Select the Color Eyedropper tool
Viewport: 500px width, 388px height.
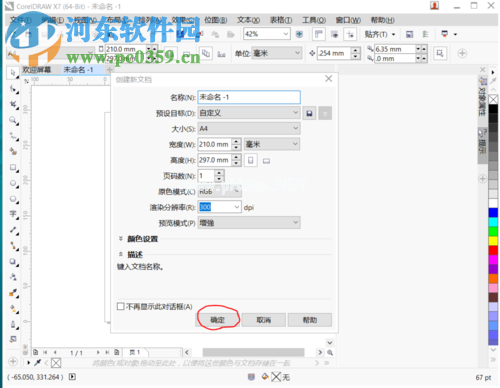point(14,293)
